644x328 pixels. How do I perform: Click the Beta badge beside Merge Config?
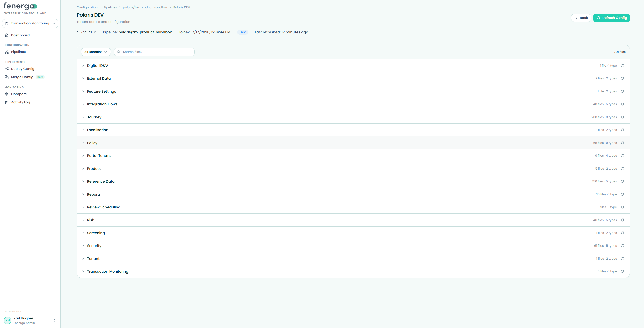coord(40,77)
